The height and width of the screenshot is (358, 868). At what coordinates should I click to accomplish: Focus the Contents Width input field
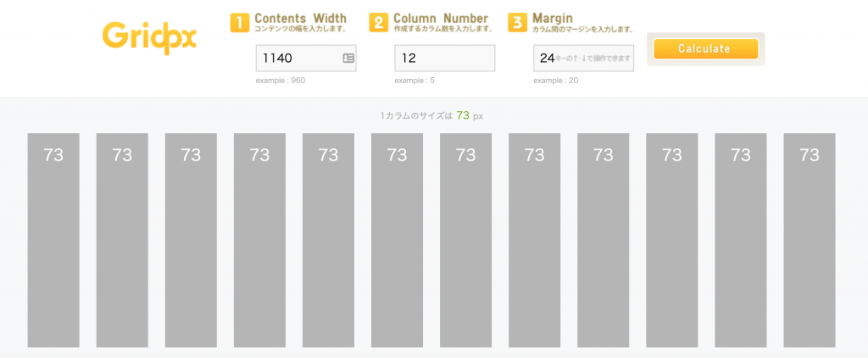click(298, 59)
